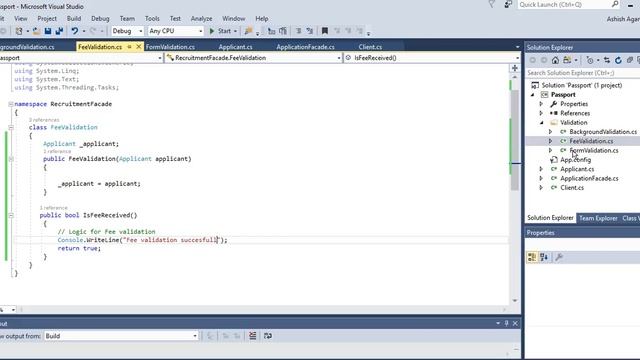Open the Build menu
640x360 pixels.
(74, 19)
